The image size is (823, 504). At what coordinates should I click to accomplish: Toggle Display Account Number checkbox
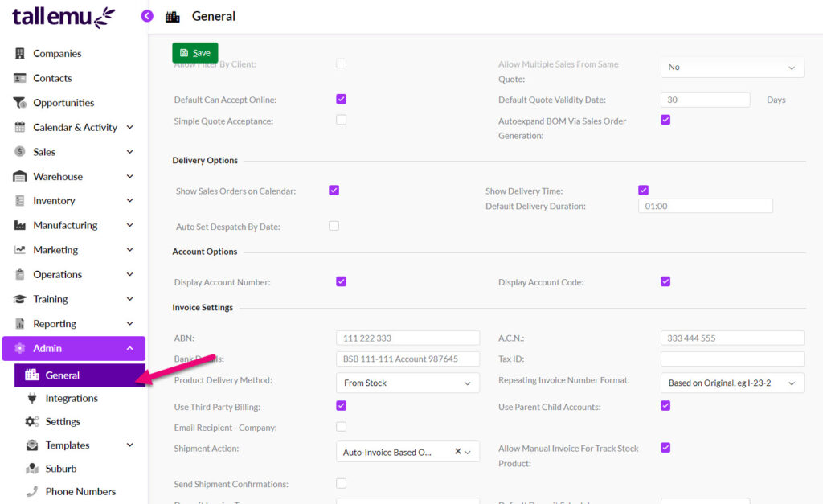click(341, 281)
